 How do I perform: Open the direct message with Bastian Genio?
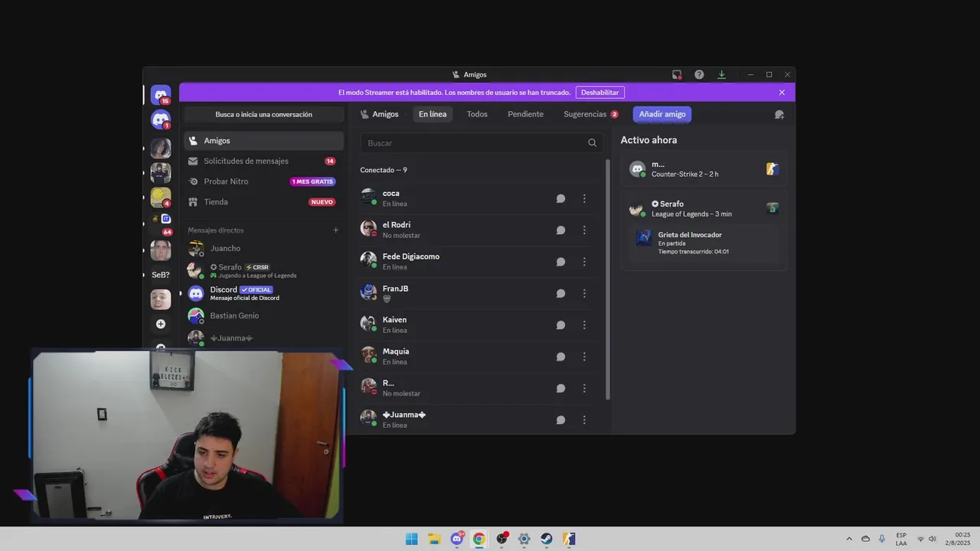(263, 315)
